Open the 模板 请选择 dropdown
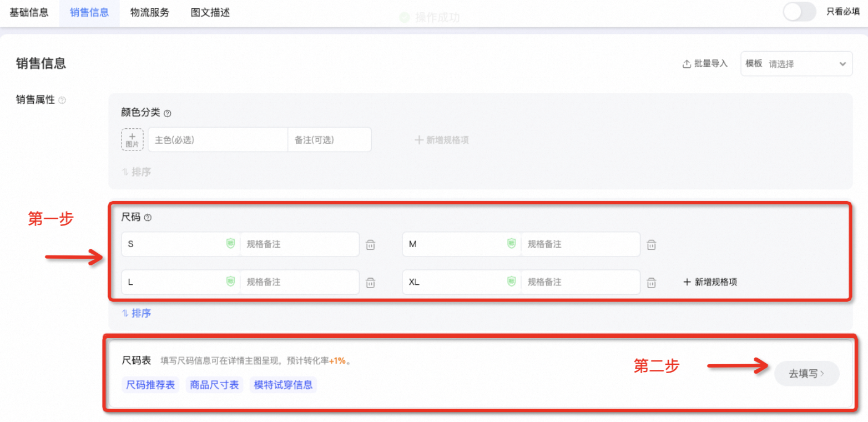 point(796,63)
